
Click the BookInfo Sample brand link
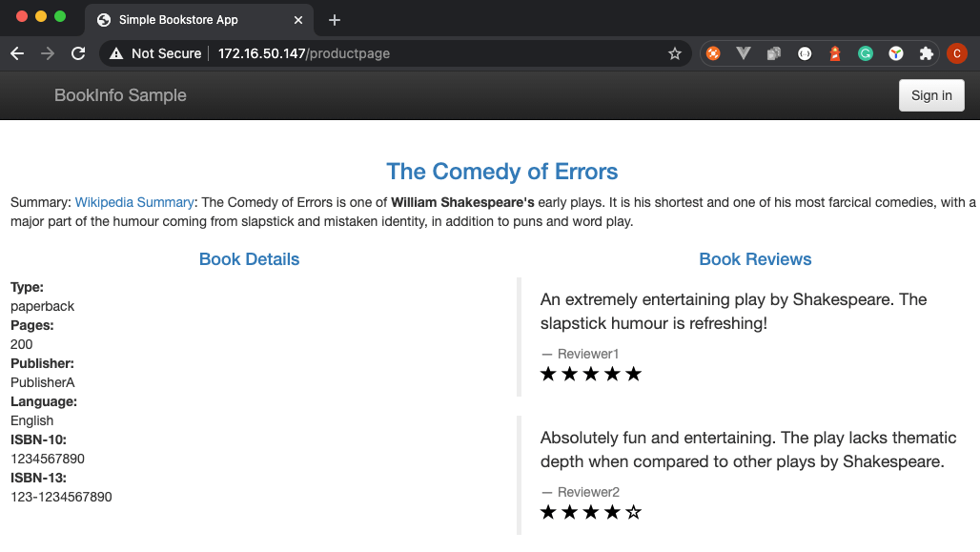coord(121,95)
